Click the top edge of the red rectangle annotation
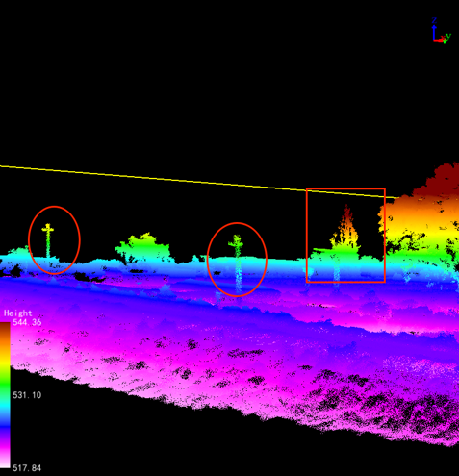The width and height of the screenshot is (459, 476). [345, 188]
